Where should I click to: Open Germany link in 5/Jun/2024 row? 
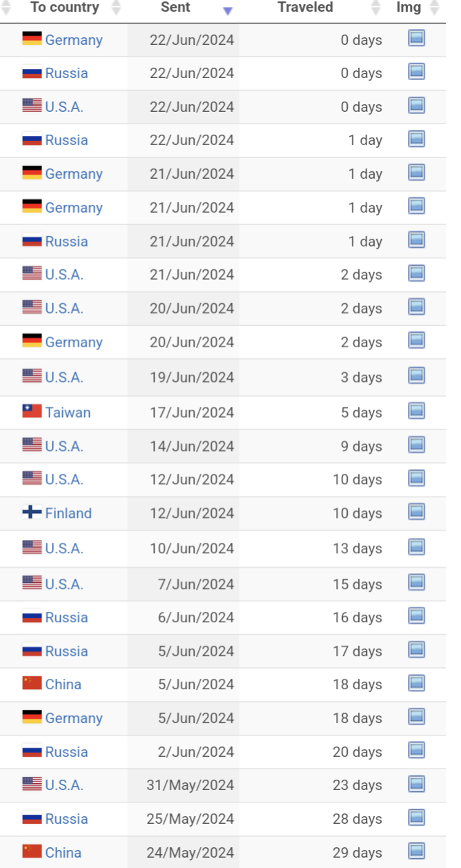pyautogui.click(x=74, y=718)
